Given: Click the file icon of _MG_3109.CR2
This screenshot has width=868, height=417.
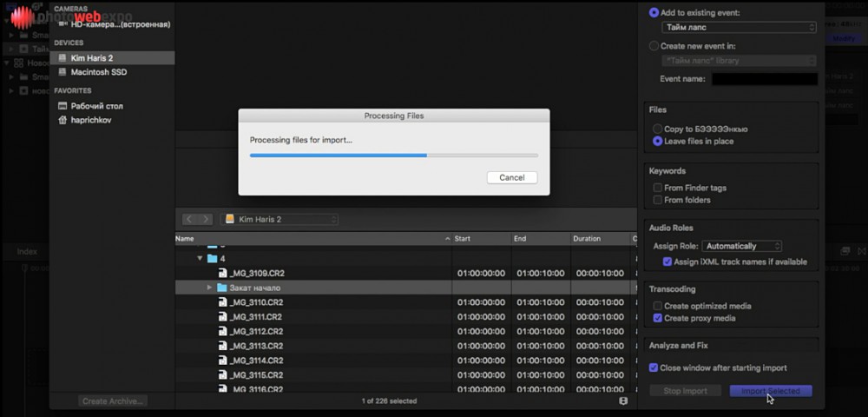Looking at the screenshot, I should coord(222,273).
